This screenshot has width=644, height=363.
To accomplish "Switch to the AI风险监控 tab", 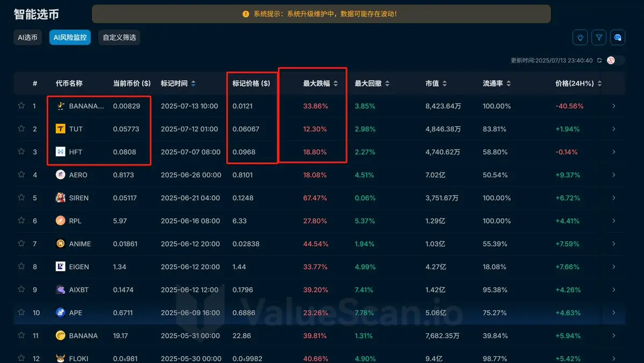I will tap(70, 38).
